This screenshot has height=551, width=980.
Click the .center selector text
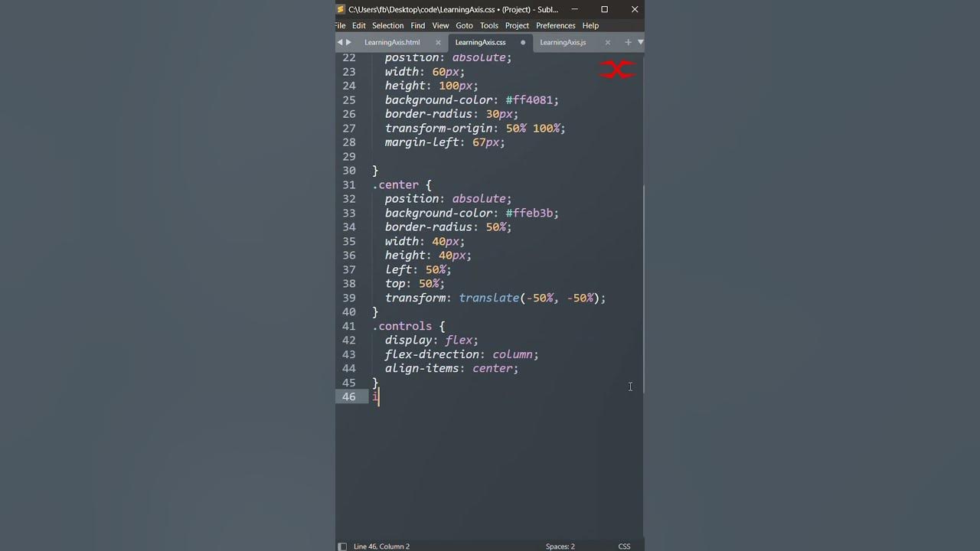[395, 185]
